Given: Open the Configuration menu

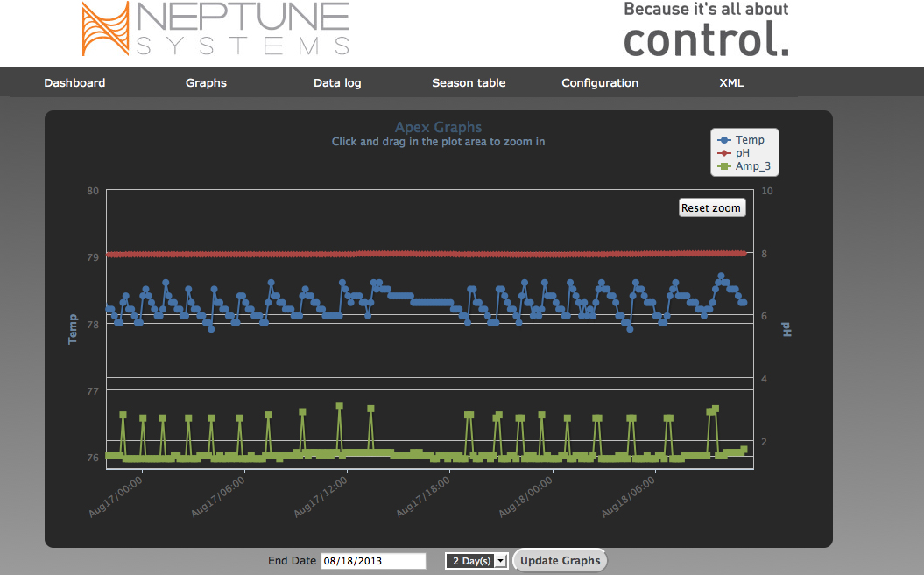Looking at the screenshot, I should tap(600, 83).
